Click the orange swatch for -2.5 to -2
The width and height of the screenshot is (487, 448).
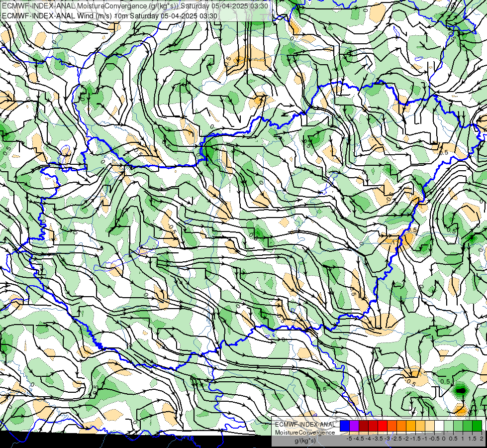tap(401, 426)
